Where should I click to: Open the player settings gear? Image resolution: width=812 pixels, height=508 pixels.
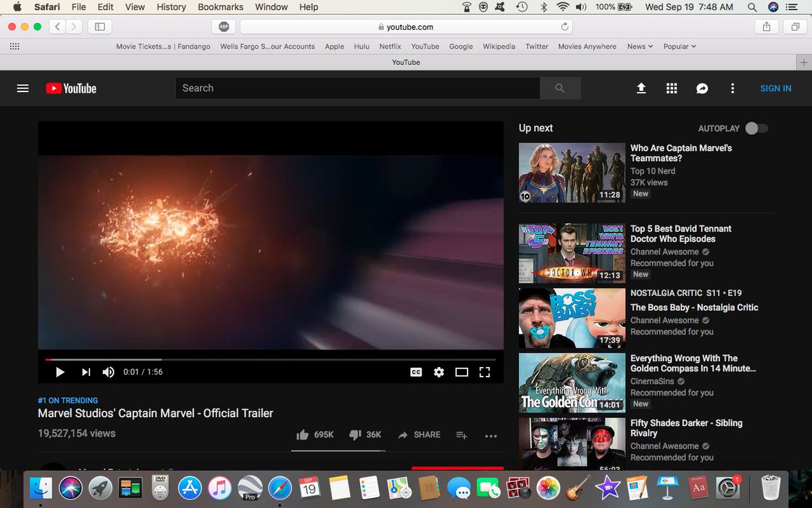pyautogui.click(x=438, y=372)
